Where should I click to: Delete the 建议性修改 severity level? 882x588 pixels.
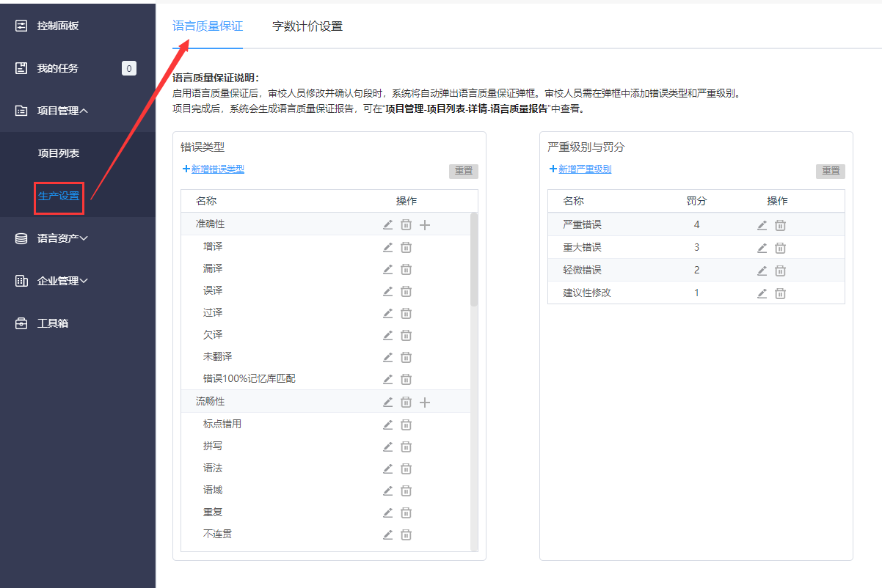point(781,293)
